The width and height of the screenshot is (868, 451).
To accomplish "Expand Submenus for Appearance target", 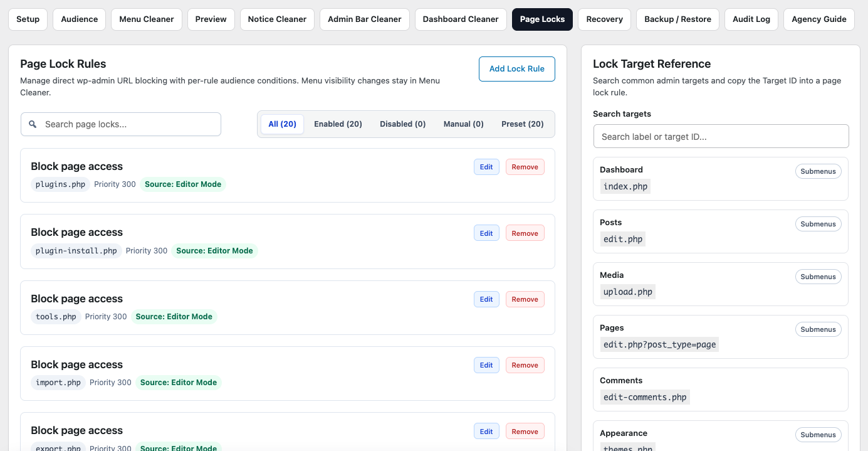I will point(818,435).
